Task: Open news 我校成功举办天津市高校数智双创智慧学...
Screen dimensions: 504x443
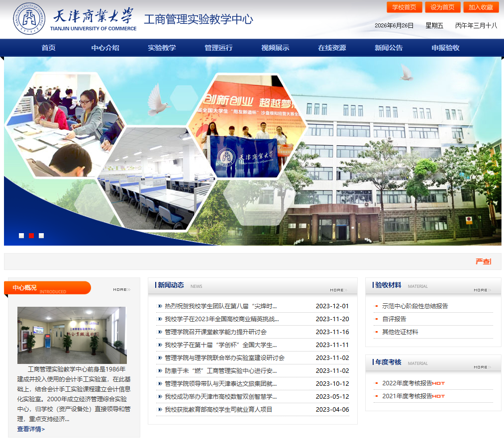Action: pyautogui.click(x=221, y=396)
